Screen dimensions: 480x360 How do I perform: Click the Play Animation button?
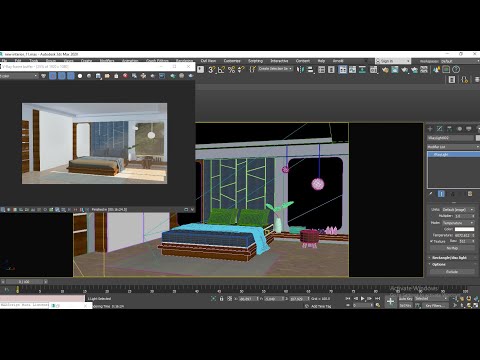pyautogui.click(x=363, y=298)
